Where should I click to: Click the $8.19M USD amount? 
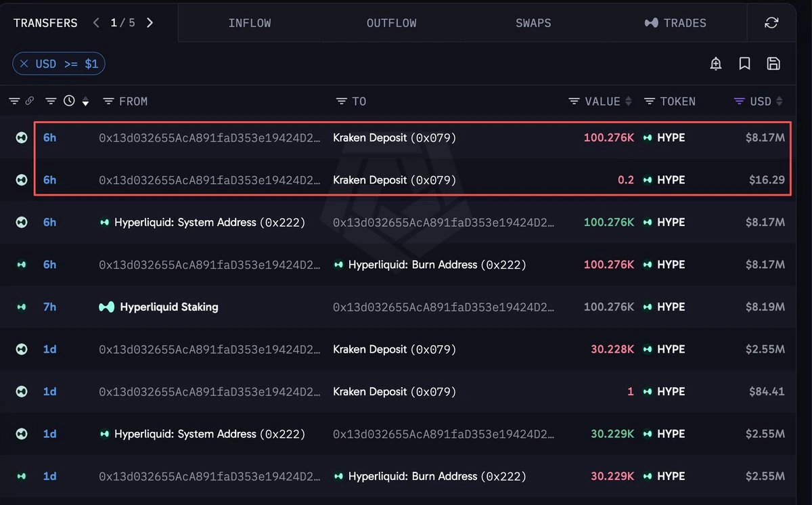tap(765, 307)
